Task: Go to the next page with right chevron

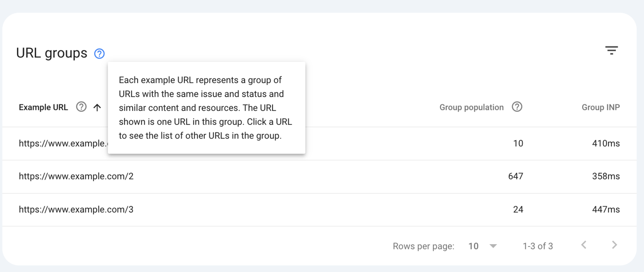Action: tap(614, 245)
